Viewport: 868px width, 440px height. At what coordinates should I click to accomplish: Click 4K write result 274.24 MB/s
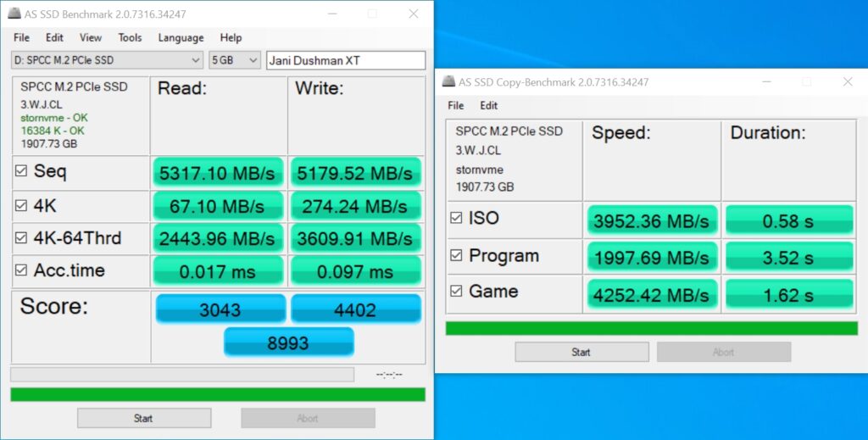[x=355, y=206]
